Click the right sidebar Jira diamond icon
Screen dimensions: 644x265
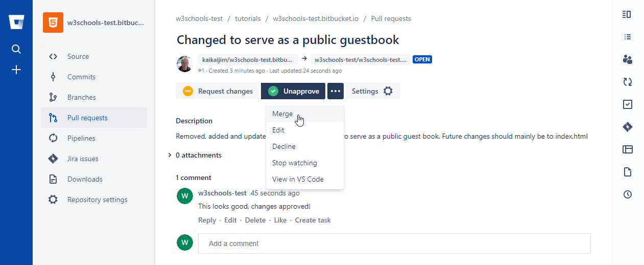[x=628, y=127]
